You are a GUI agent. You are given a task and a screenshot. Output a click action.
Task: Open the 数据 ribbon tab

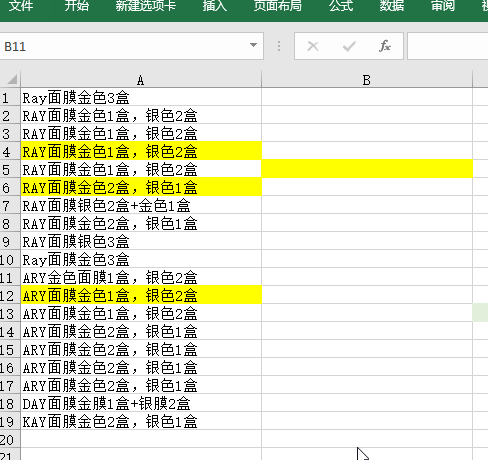pos(392,6)
